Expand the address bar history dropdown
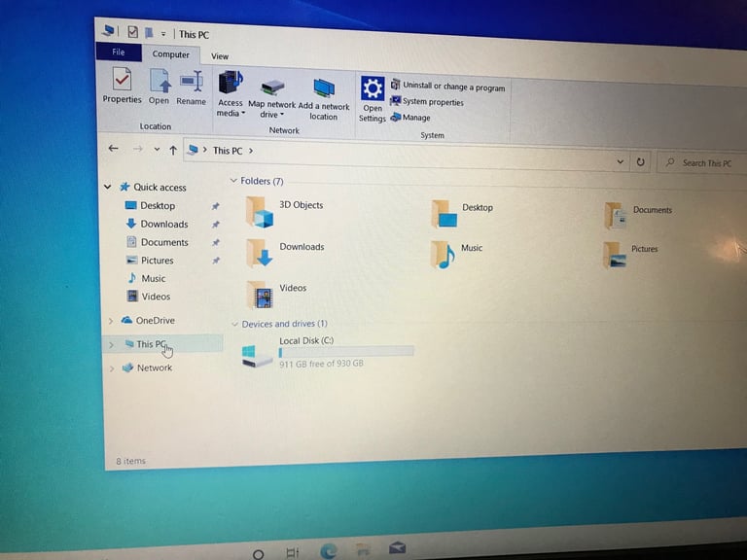Image resolution: width=747 pixels, height=560 pixels. (x=621, y=161)
